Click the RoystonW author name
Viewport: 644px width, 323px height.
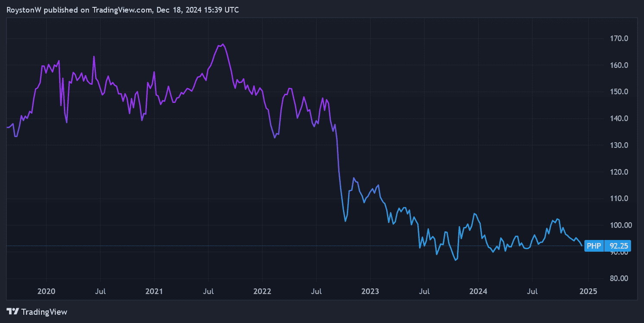24,10
